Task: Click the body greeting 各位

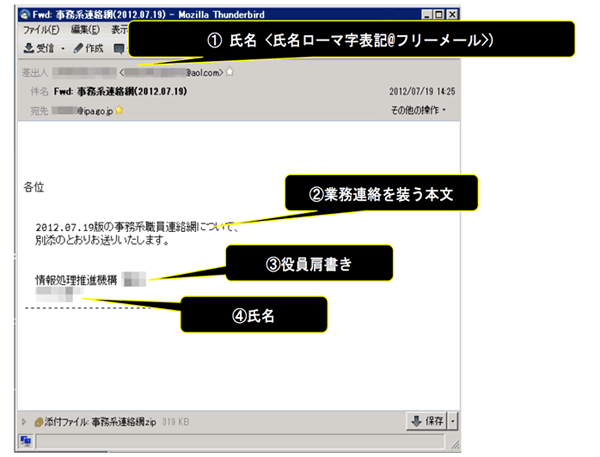Action: (x=34, y=187)
